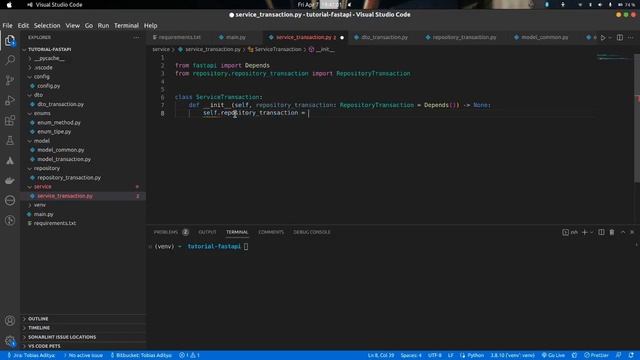Open the Source Control view
Viewport: 640px width, 360px height.
[x=10, y=80]
